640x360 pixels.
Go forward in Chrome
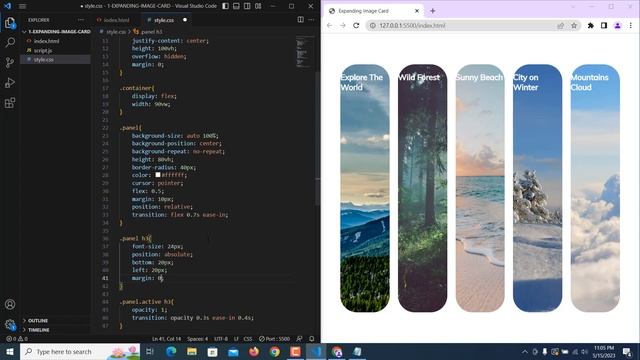coord(343,25)
